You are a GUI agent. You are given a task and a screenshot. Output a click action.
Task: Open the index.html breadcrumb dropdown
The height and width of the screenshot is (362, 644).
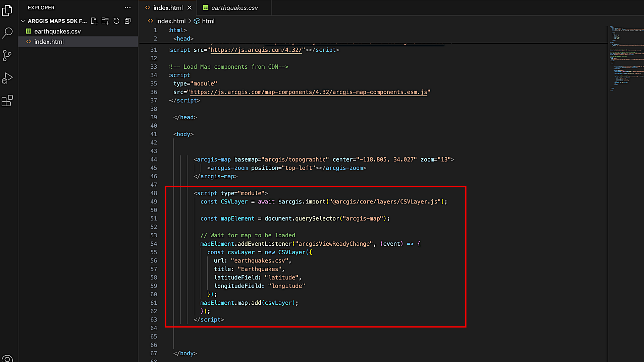(171, 21)
